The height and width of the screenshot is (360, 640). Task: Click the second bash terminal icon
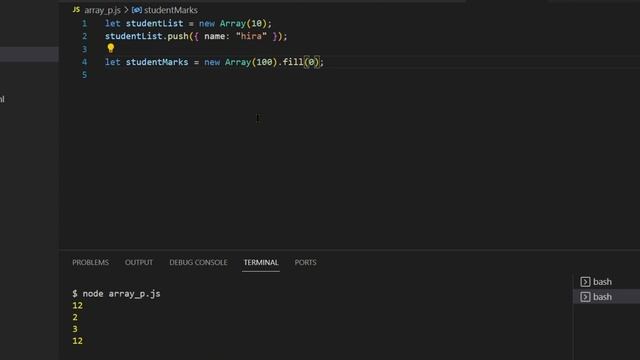click(585, 297)
